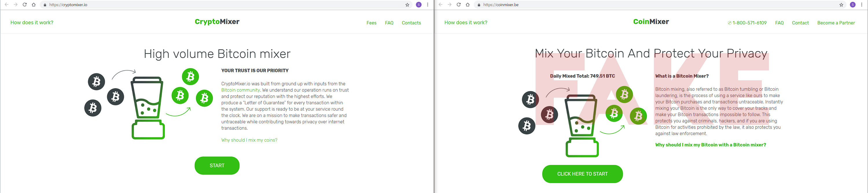The height and width of the screenshot is (193, 868).
Task: Click the back arrow in the cryptomixer.io browser
Action: click(x=6, y=5)
